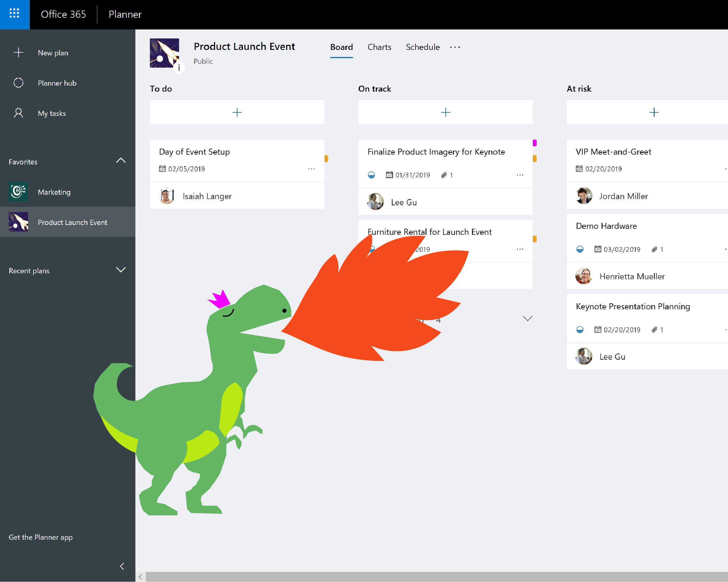Toggle progress circle on Demo Hardware task
The image size is (728, 582).
tap(580, 249)
